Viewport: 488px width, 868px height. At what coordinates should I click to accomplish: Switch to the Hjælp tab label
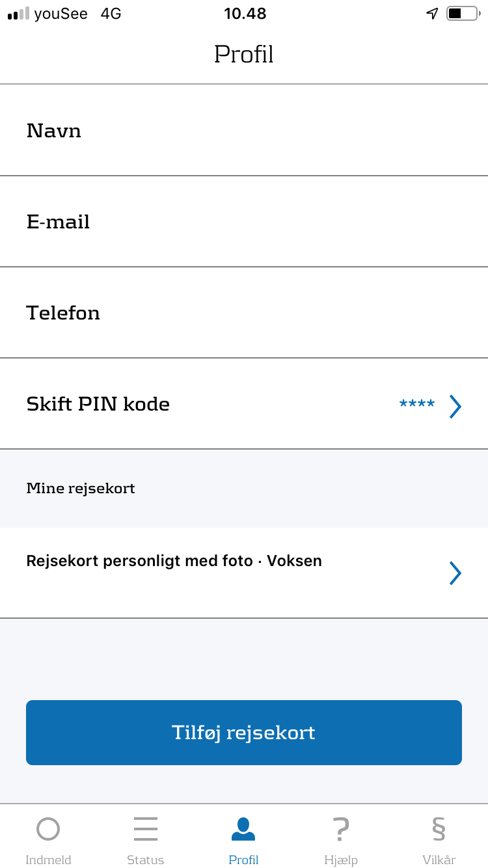click(x=341, y=860)
